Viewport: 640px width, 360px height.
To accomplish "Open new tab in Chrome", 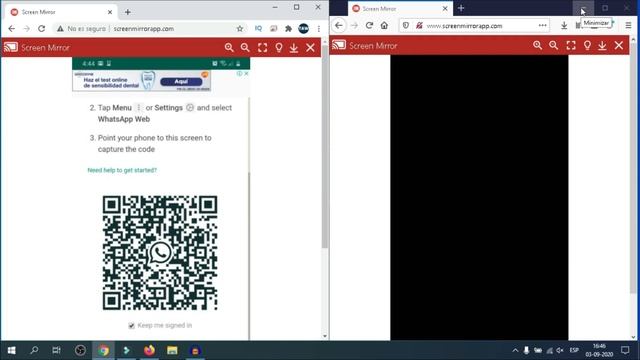I will [x=128, y=12].
